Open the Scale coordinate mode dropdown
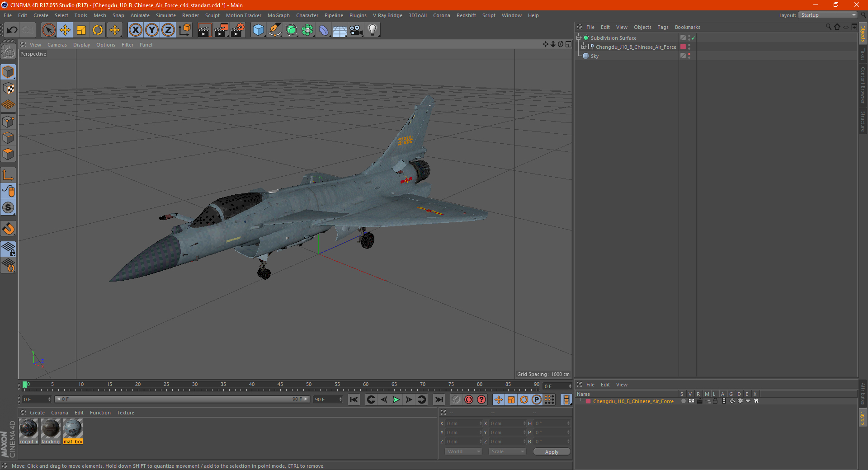This screenshot has height=470, width=868. tap(507, 451)
